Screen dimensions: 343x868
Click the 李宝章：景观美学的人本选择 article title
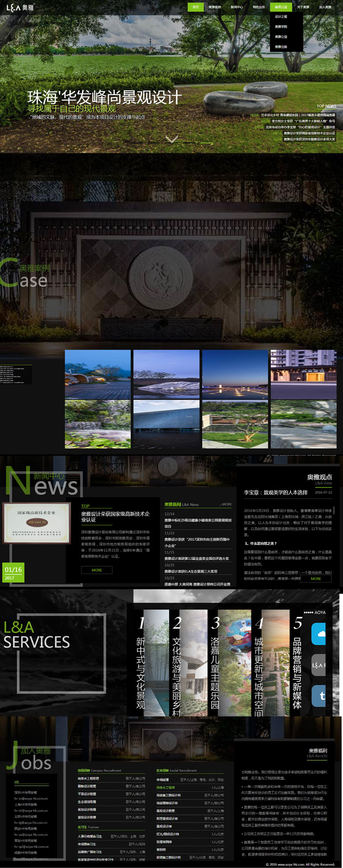[276, 492]
